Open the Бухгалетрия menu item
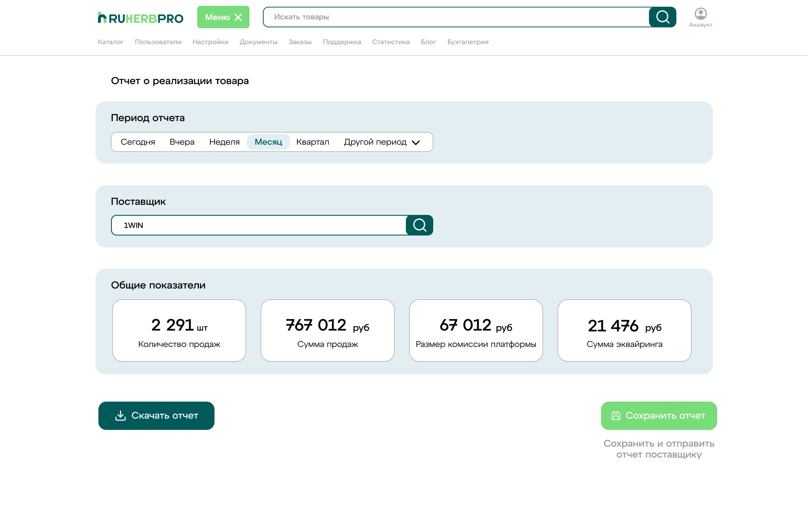This screenshot has width=808, height=532. [468, 42]
